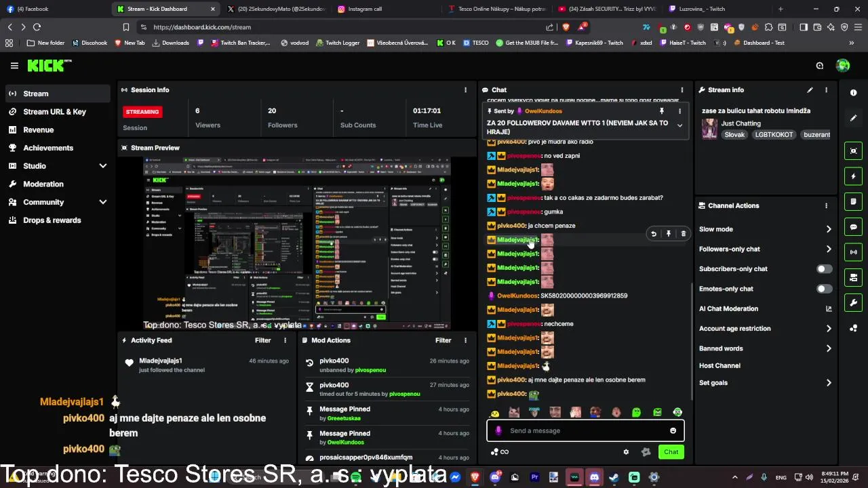The image size is (868, 488).
Task: Toggle Emotes-only chat switch
Action: 824,289
